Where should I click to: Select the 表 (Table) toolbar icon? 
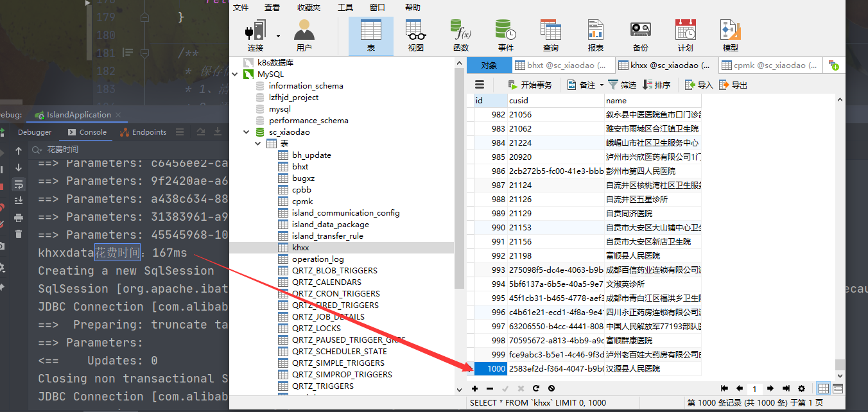(x=371, y=35)
